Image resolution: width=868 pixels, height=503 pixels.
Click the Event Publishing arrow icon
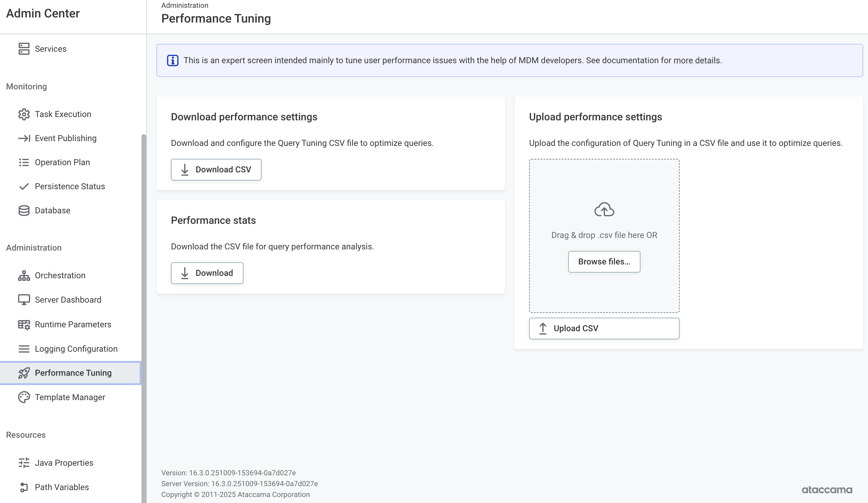tap(24, 138)
